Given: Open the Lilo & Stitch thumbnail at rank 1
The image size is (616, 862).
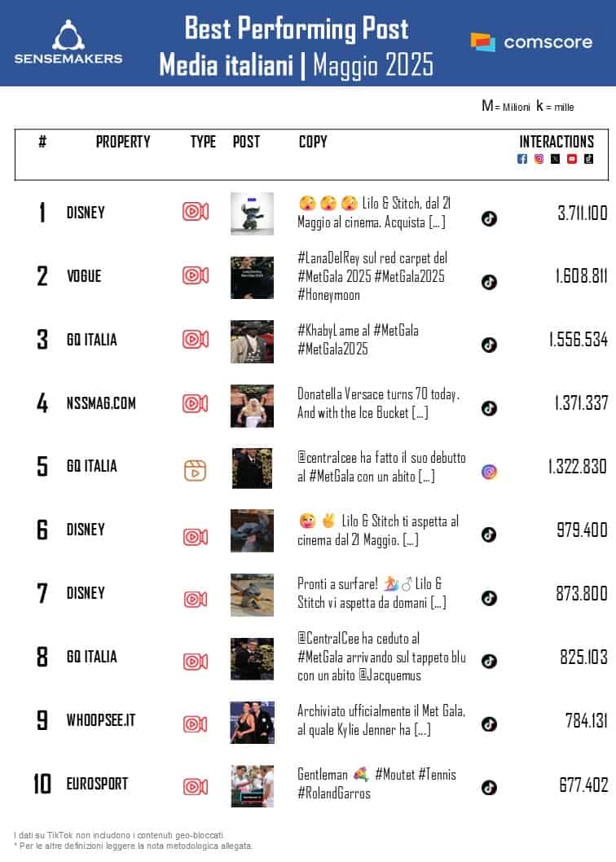Looking at the screenshot, I should 252,213.
